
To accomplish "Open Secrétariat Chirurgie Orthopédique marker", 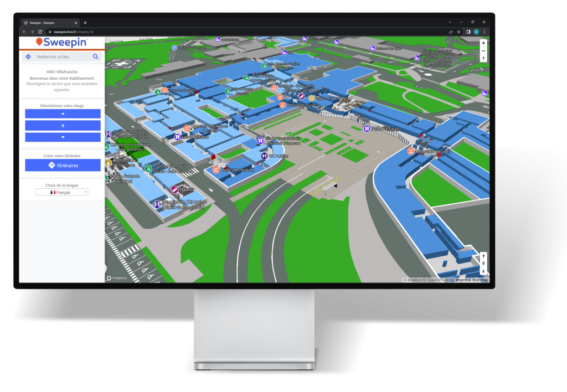I will [108, 134].
